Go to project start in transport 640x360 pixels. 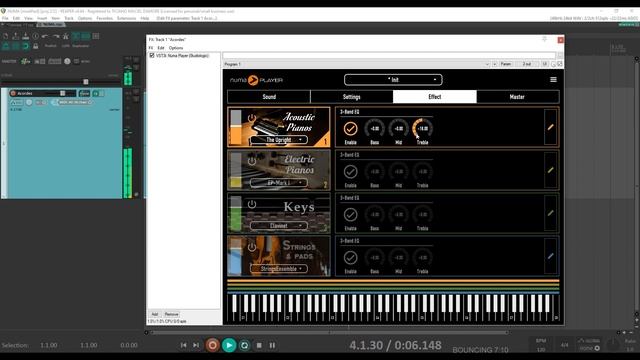click(x=183, y=345)
